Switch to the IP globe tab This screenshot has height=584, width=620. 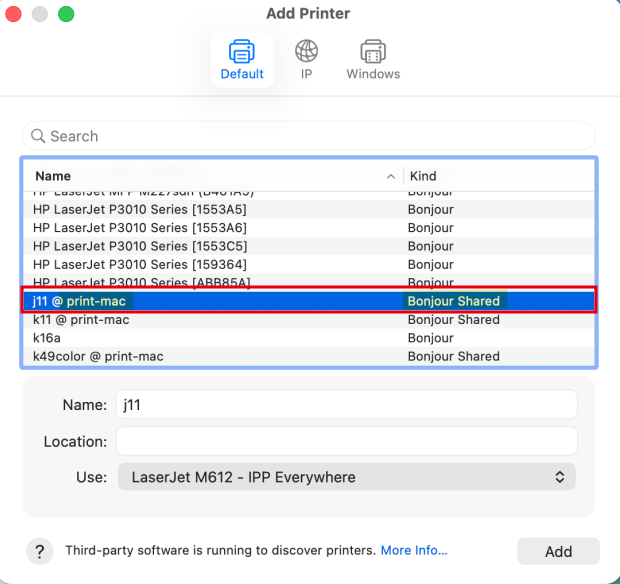click(306, 60)
